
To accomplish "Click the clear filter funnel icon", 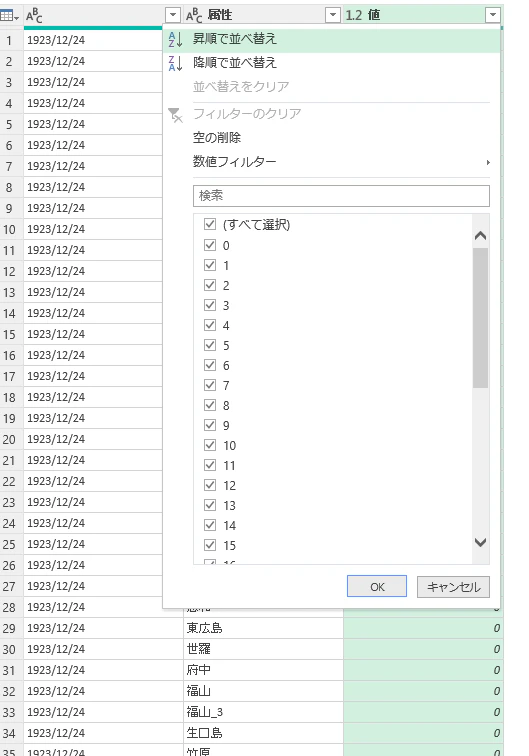I will click(175, 115).
